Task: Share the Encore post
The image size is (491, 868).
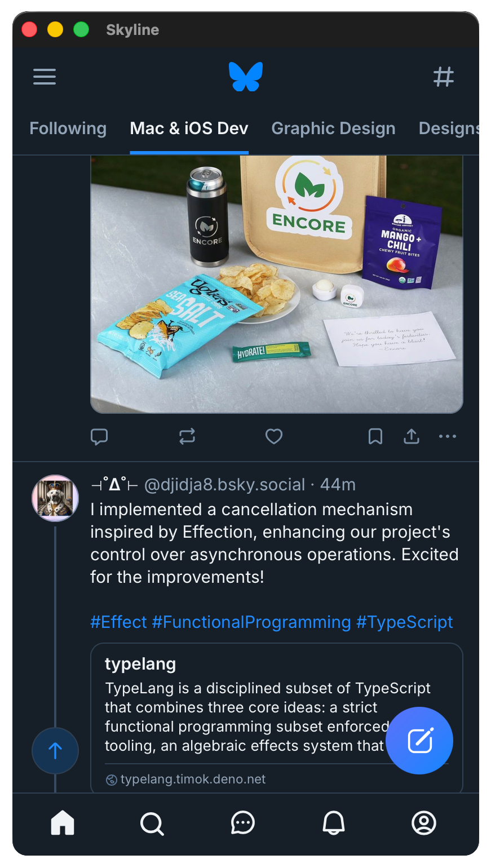Action: pyautogui.click(x=412, y=436)
